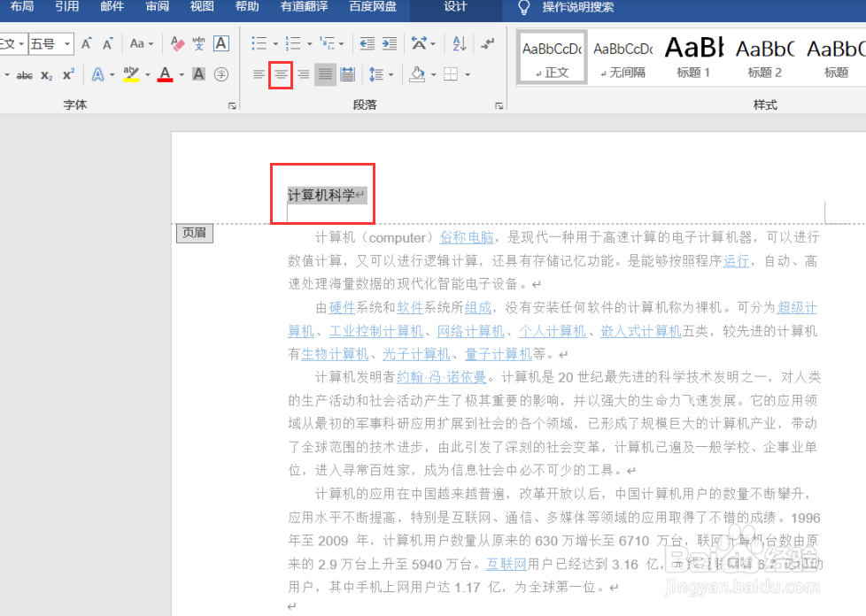The width and height of the screenshot is (866, 616).
Task: Open the text highlight color dropdown arrow
Action: point(146,74)
